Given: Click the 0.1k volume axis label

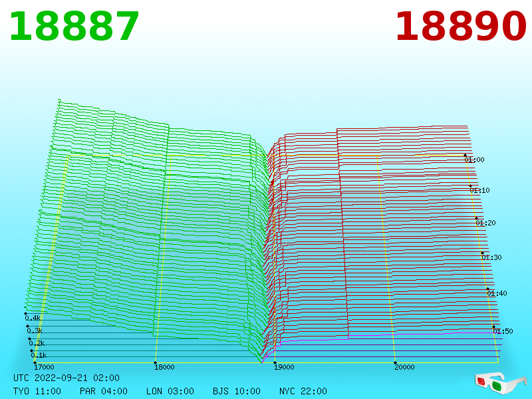Looking at the screenshot, I should pos(39,356).
